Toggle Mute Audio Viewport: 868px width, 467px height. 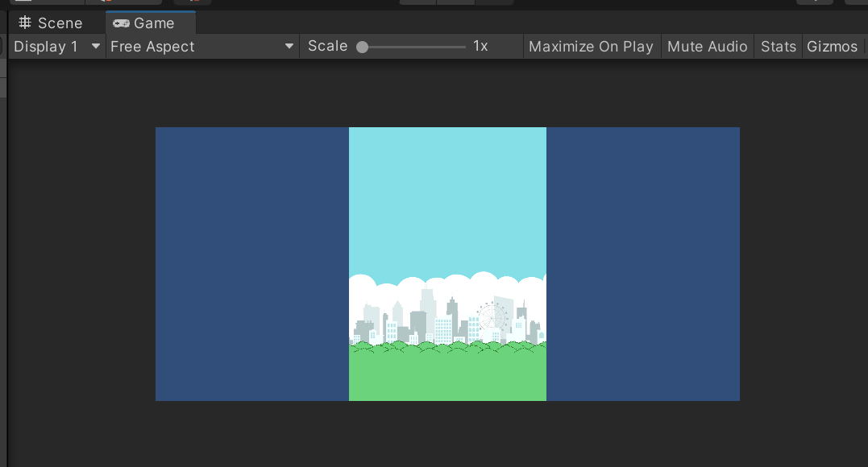[x=708, y=47]
